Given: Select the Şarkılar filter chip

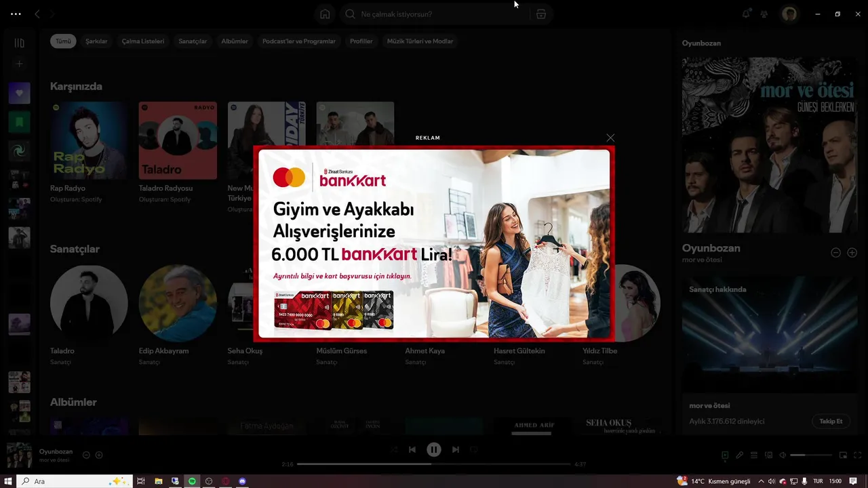Looking at the screenshot, I should point(96,41).
